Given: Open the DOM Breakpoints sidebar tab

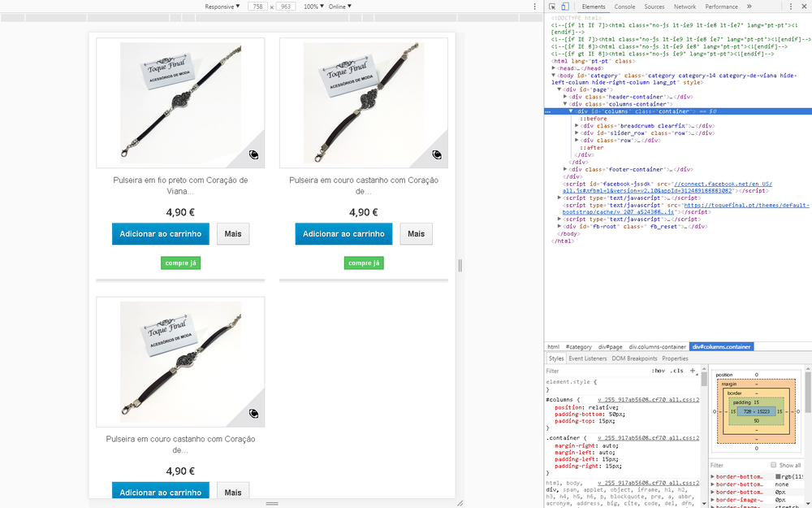Looking at the screenshot, I should (634, 358).
